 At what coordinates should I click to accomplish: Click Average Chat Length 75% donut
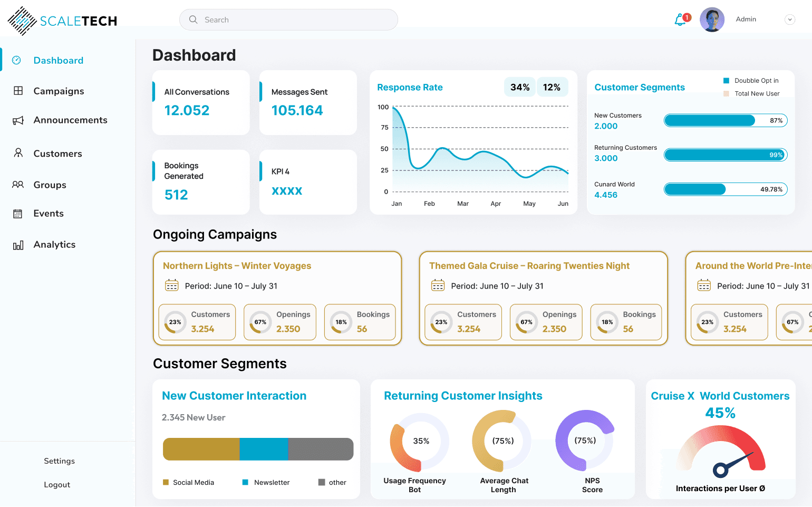[502, 441]
